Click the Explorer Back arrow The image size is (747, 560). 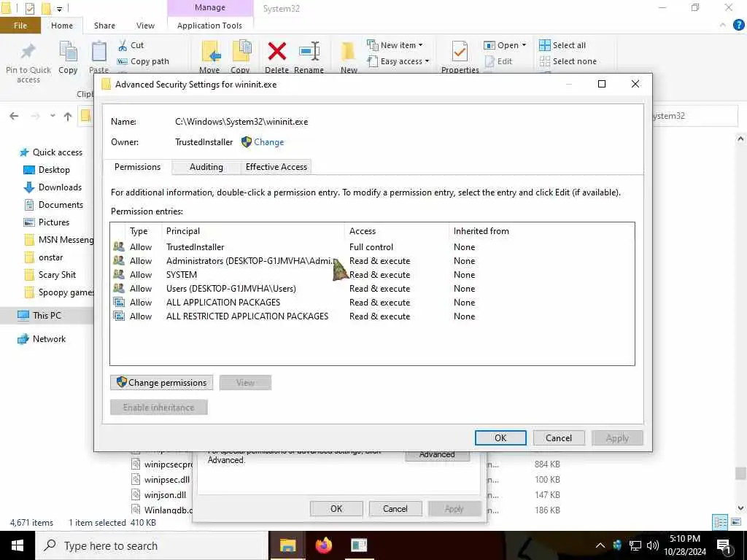tap(14, 116)
